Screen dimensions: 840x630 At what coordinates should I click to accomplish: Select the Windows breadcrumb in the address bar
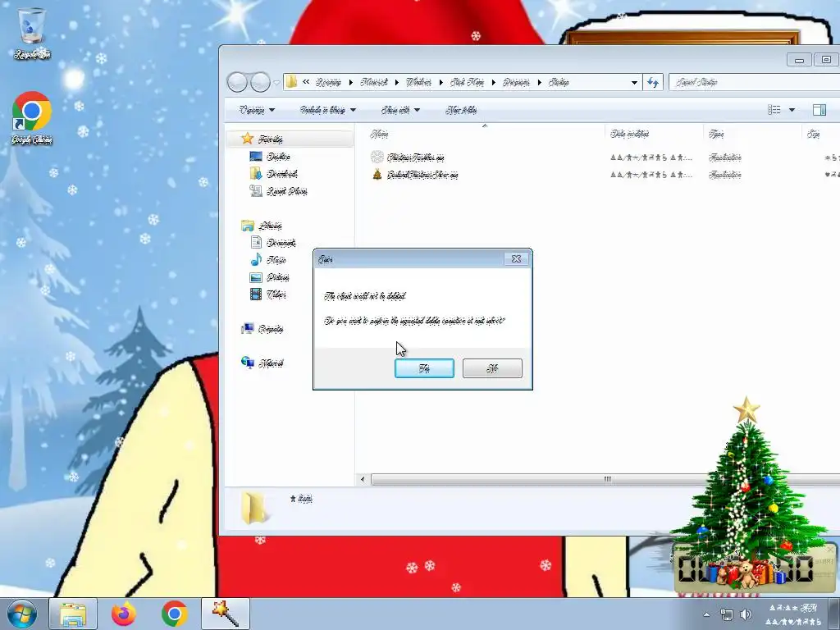[x=418, y=82]
